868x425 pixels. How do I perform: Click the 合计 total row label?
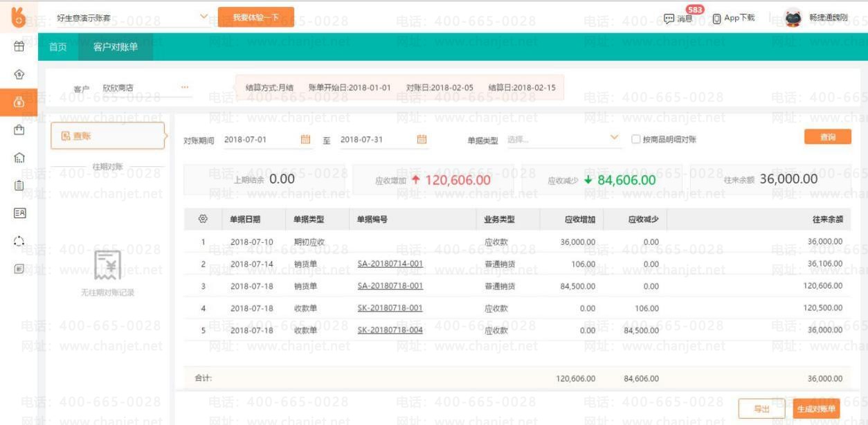tap(203, 379)
